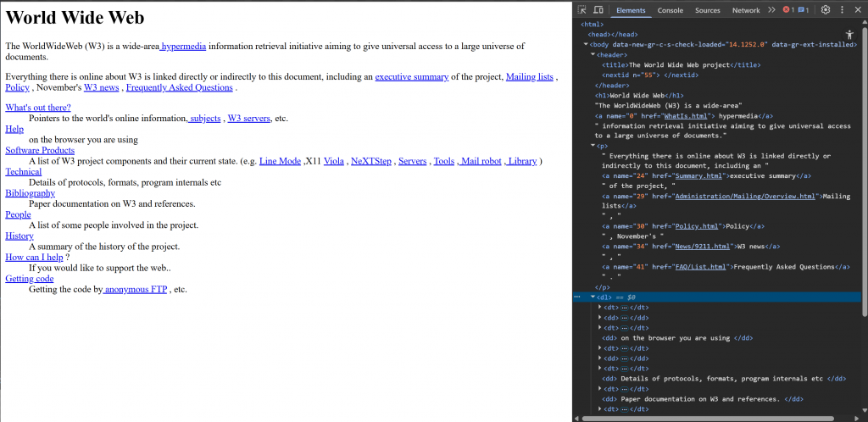Open the Tools link

[444, 161]
